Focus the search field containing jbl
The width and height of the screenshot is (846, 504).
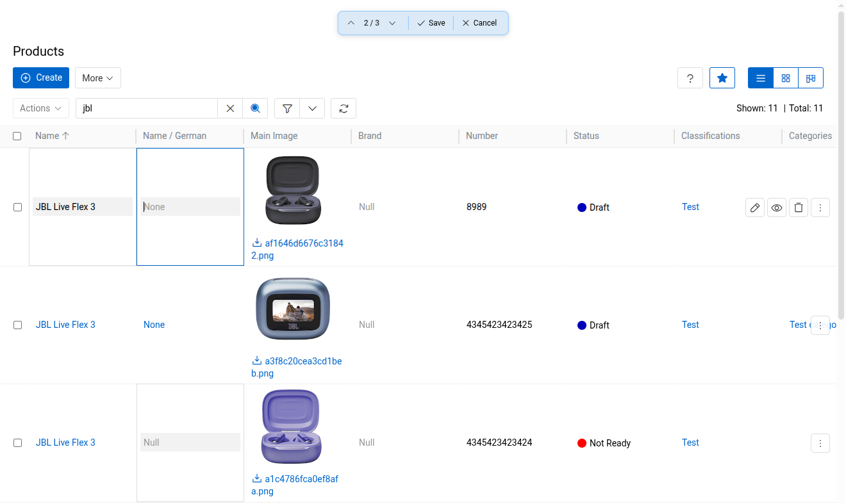click(147, 108)
